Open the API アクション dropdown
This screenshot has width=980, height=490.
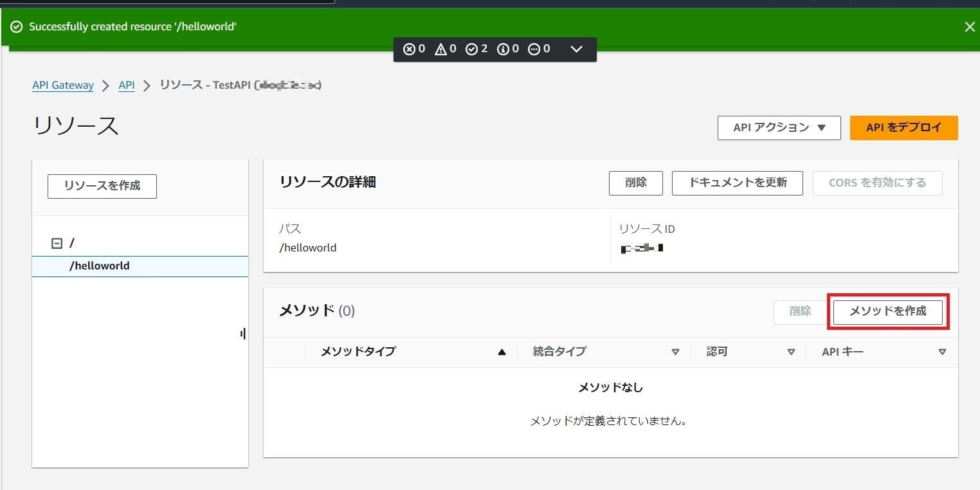tap(779, 127)
